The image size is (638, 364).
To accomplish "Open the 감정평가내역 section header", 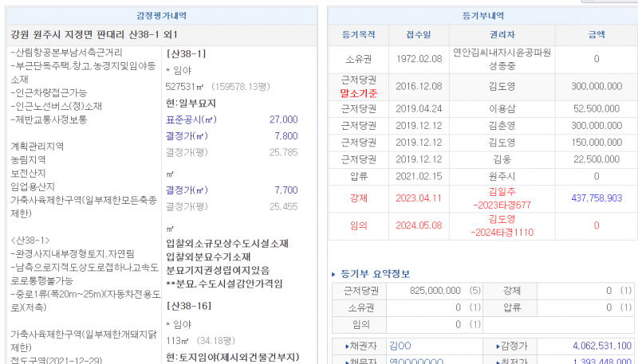I will (x=161, y=14).
